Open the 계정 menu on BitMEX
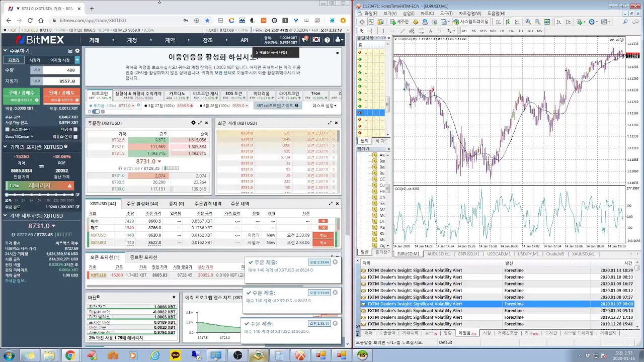The image size is (644, 362). pyautogui.click(x=132, y=40)
